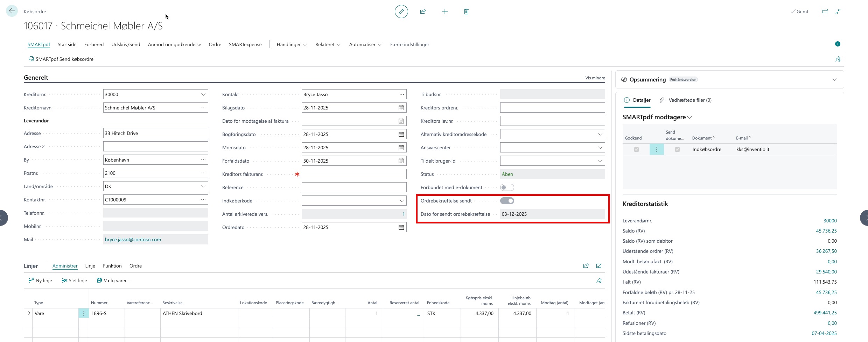Click the back arrow button
This screenshot has height=342, width=868.
pyautogui.click(x=12, y=11)
